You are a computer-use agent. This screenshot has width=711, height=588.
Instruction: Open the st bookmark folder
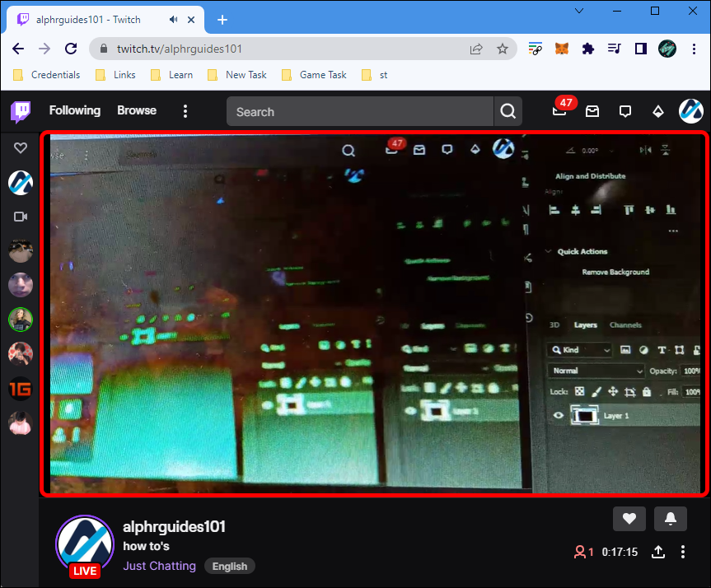[x=375, y=75]
